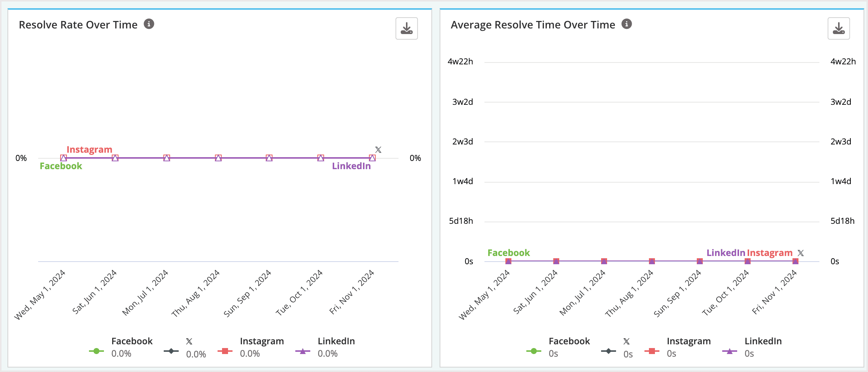Screen dimensions: 868x372
Task: Click the Instagram annotation label on left chart
Action: coord(89,150)
